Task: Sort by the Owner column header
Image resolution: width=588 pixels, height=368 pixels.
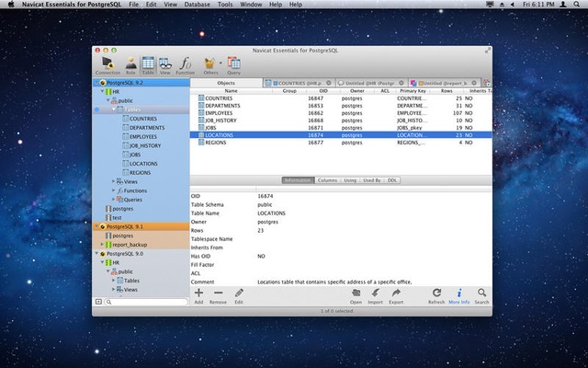Action: [357, 91]
